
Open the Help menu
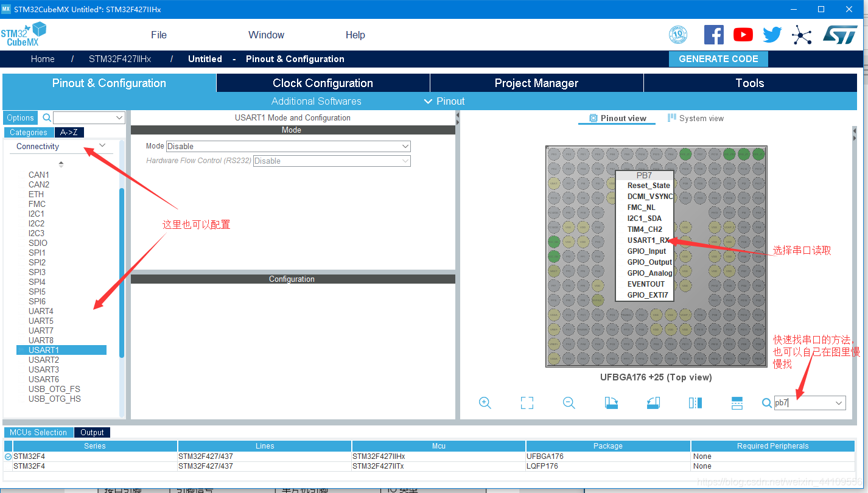[355, 35]
